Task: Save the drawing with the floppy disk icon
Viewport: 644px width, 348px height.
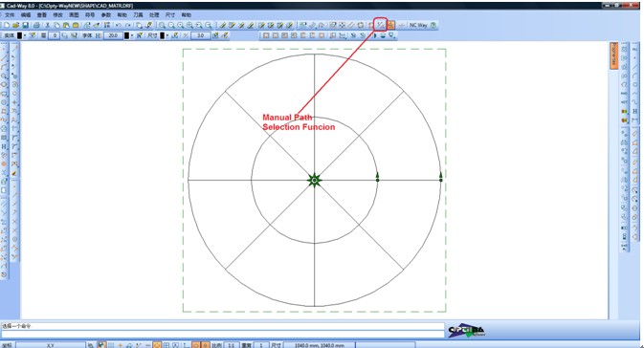Action: pyautogui.click(x=26, y=25)
